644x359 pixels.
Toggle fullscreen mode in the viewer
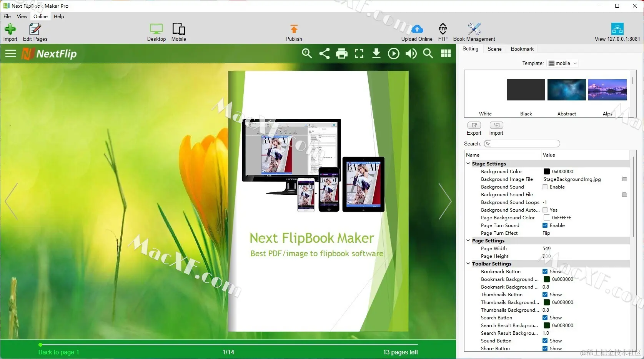point(359,53)
